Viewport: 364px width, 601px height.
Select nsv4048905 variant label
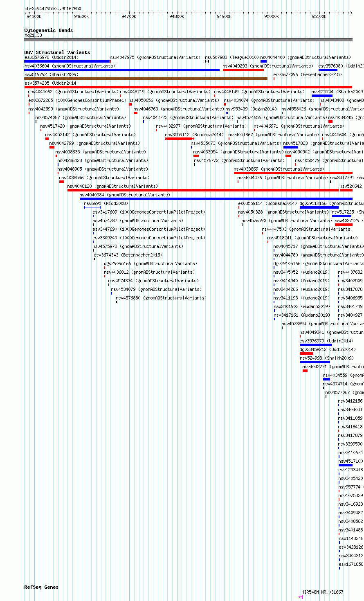point(103,169)
